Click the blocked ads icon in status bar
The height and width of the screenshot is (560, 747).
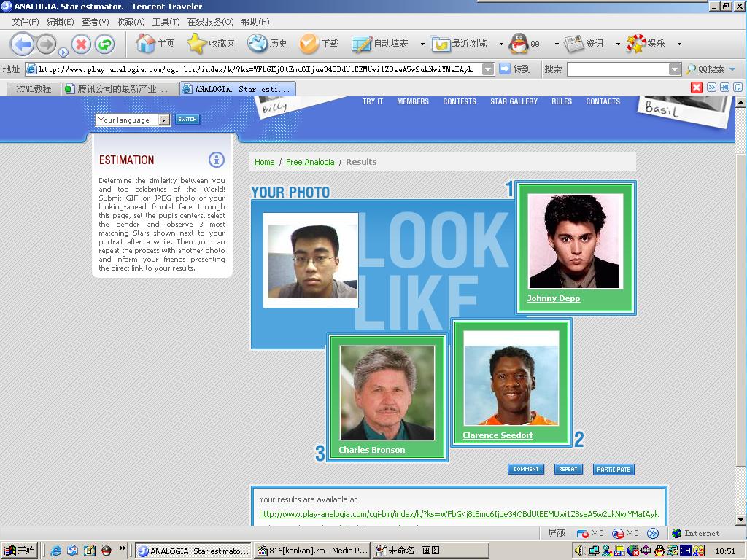[x=617, y=534]
